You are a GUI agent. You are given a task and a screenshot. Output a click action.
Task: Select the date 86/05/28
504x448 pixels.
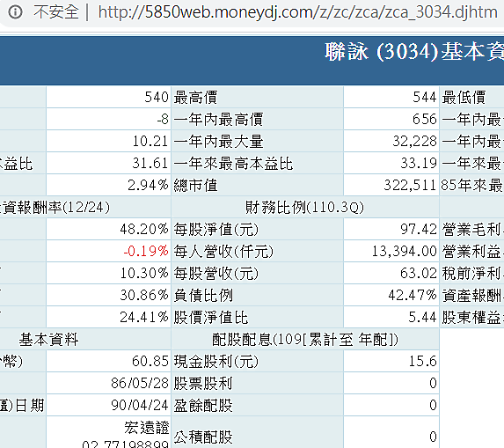(140, 384)
